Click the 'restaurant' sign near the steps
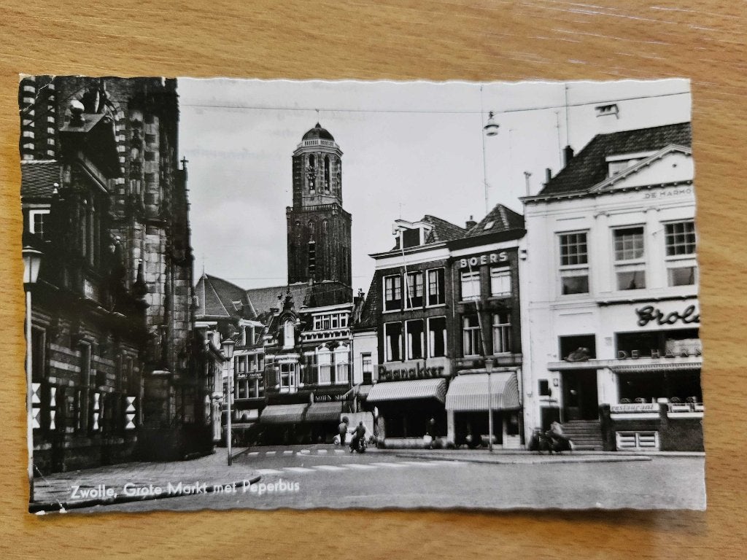The image size is (747, 560). [x=634, y=408]
